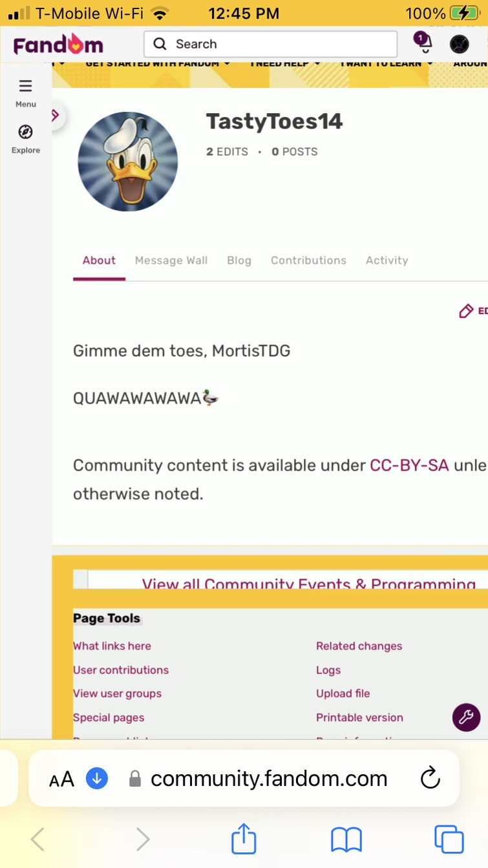Tap the Wi-Fi status icon
Screen dimensions: 488x868
(158, 13)
